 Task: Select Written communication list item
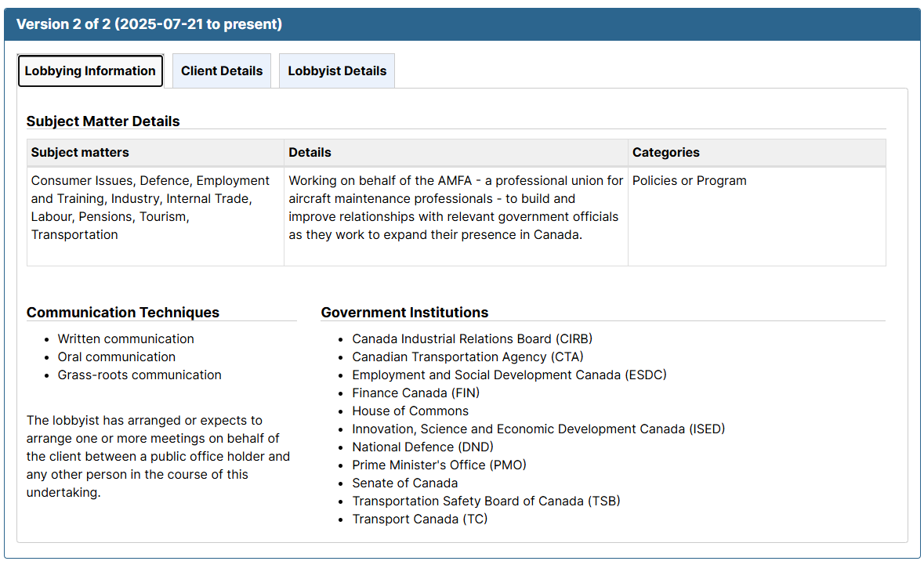(125, 338)
